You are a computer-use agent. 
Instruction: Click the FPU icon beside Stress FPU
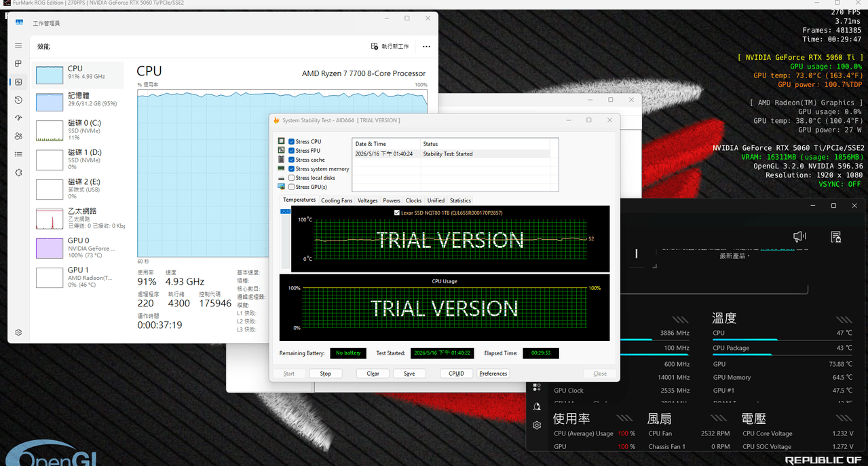click(282, 150)
